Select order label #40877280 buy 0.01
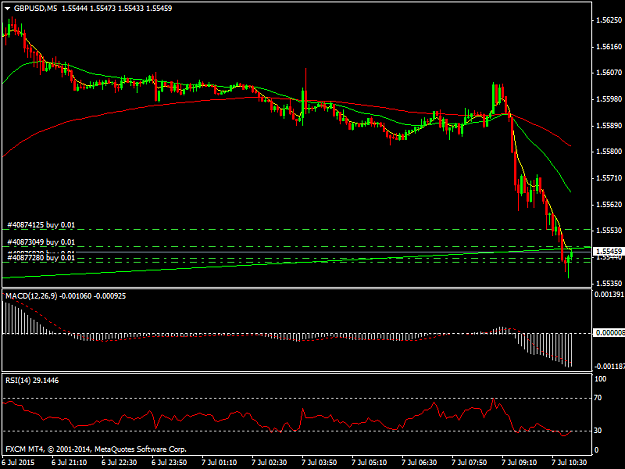 coord(41,258)
